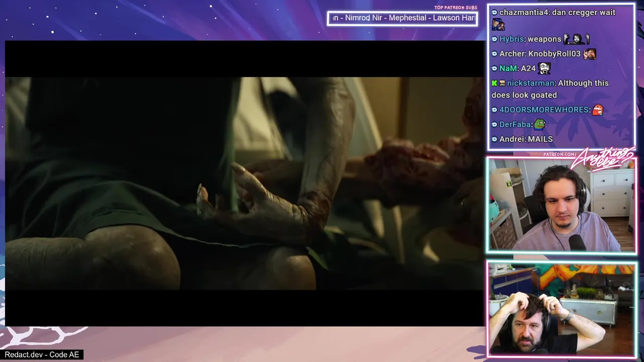Click the Pepe frog emote after DerFaba
The width and height of the screenshot is (644, 362).
coord(540,124)
